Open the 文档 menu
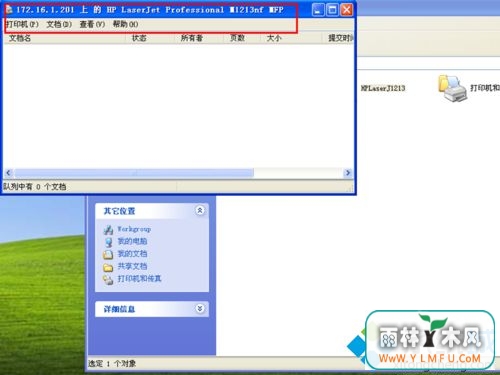 59,24
